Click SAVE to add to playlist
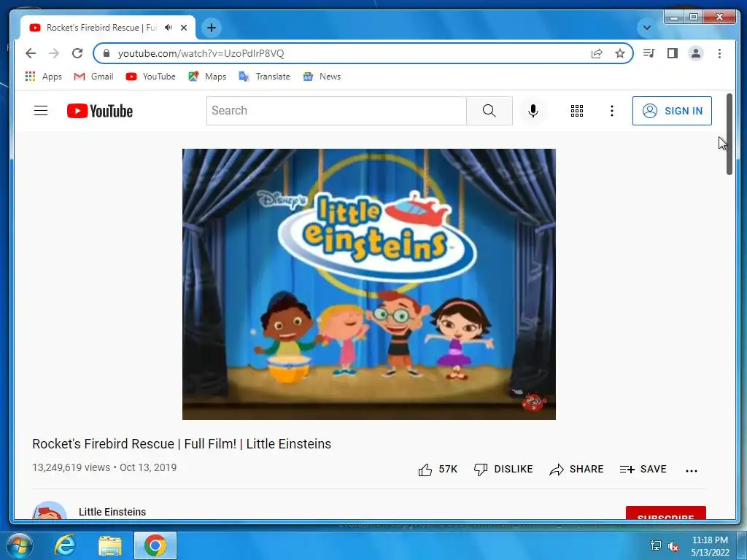Viewport: 747px width, 560px height. point(643,470)
